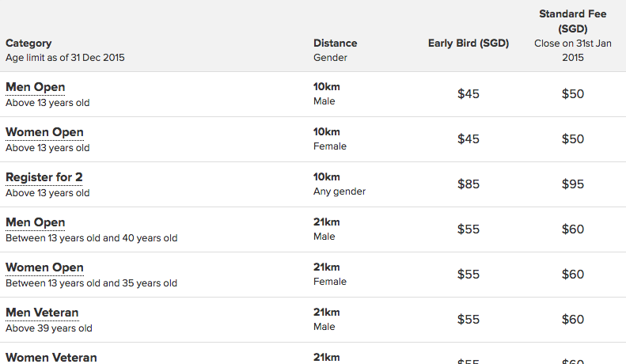Click the Early Bird (SGD) column header

click(x=469, y=43)
